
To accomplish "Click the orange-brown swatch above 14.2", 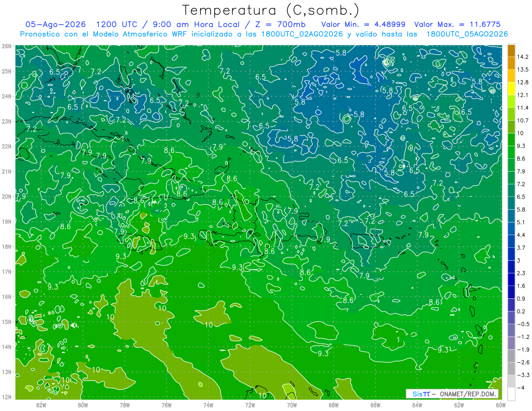I will click(x=511, y=50).
